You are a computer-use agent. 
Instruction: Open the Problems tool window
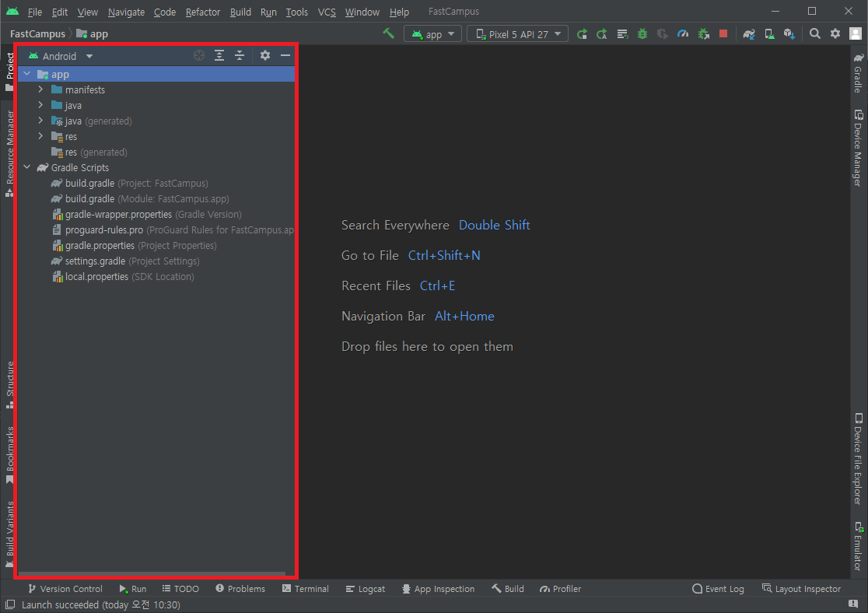pyautogui.click(x=240, y=589)
